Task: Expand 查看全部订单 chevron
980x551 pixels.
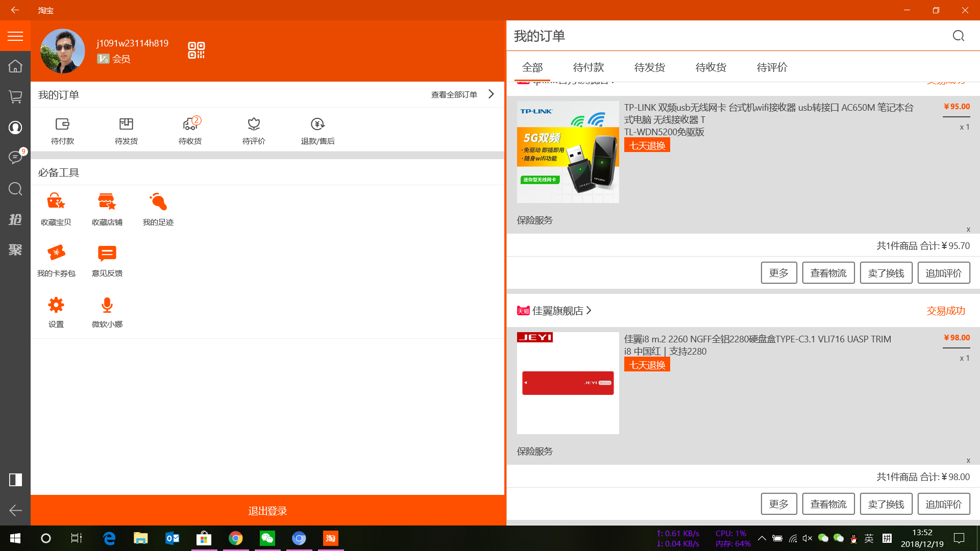Action: pos(491,94)
